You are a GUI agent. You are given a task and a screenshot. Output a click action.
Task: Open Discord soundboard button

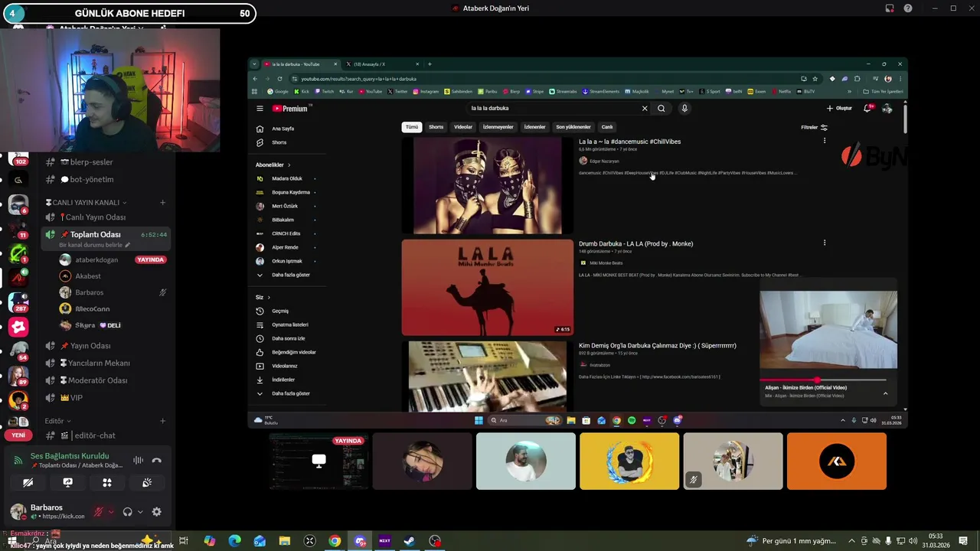[147, 483]
